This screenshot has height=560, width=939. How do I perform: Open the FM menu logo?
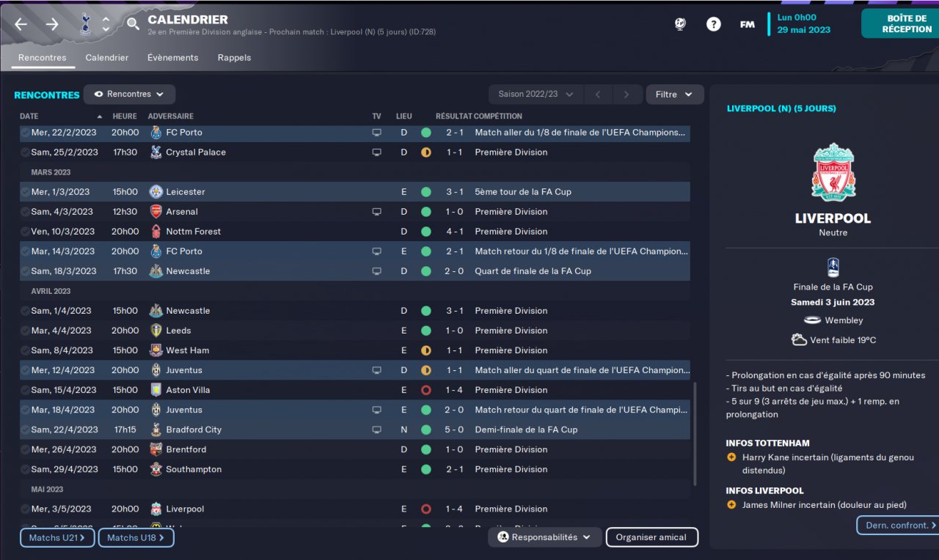[747, 24]
